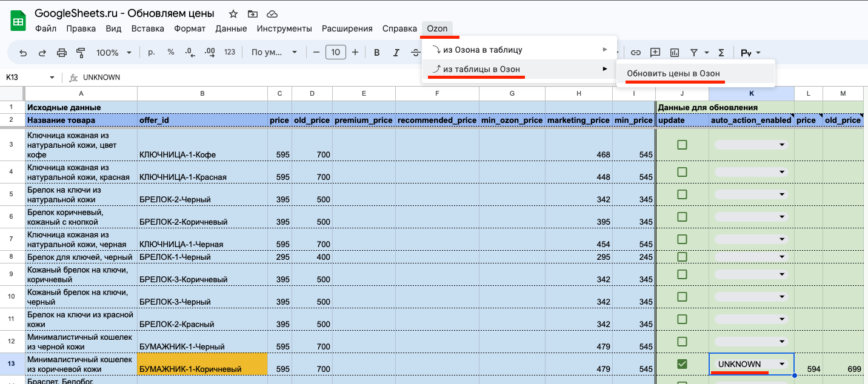The image size is (868, 384).
Task: Click the font size field showing 10
Action: [x=336, y=52]
